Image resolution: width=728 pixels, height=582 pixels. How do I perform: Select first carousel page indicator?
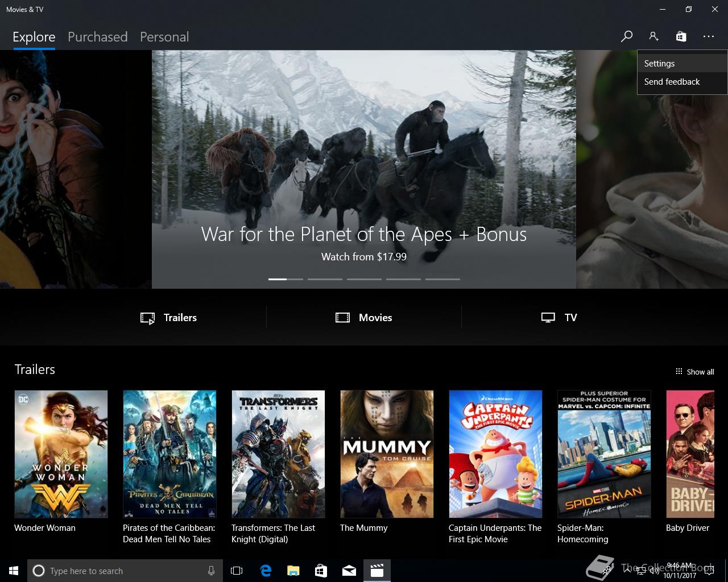(286, 279)
